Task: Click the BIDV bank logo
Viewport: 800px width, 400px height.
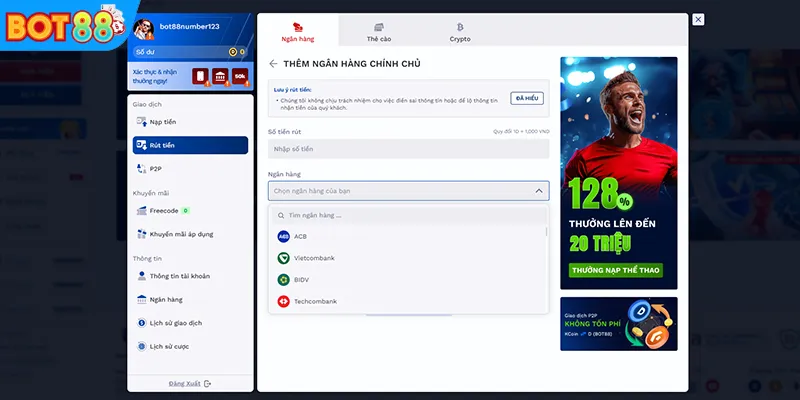Action: pyautogui.click(x=283, y=280)
